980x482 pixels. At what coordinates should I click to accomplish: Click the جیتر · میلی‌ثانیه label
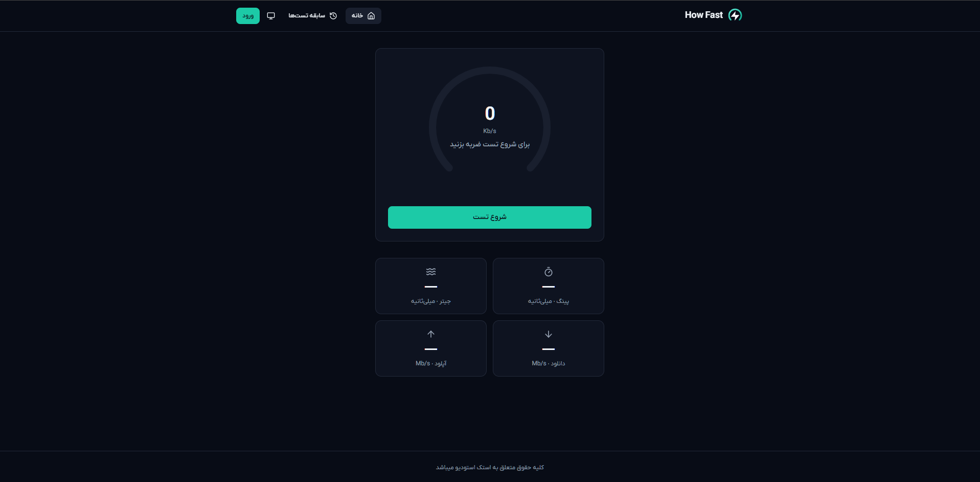(x=431, y=301)
